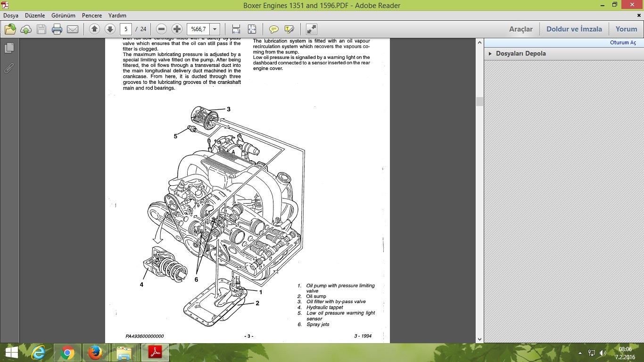Launch Firefox from taskbar
The width and height of the screenshot is (644, 362).
96,353
